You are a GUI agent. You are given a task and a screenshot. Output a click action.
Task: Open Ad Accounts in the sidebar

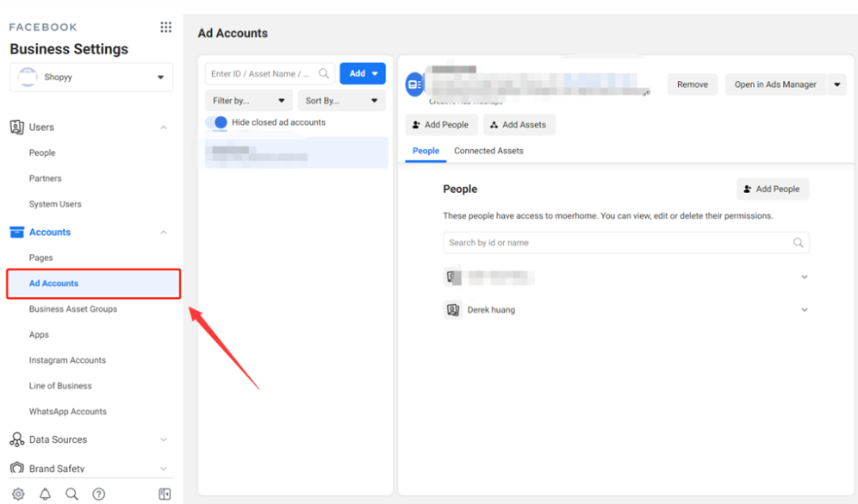click(94, 283)
